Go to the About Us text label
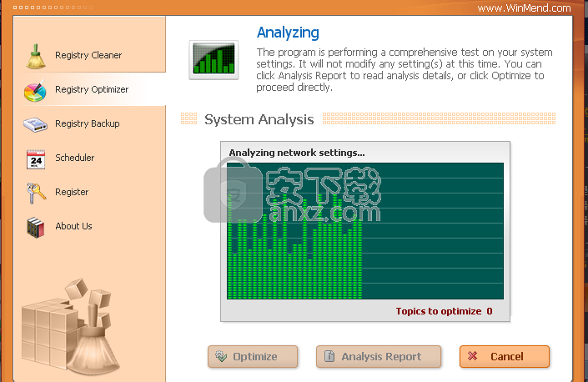This screenshot has height=382, width=588. (73, 226)
